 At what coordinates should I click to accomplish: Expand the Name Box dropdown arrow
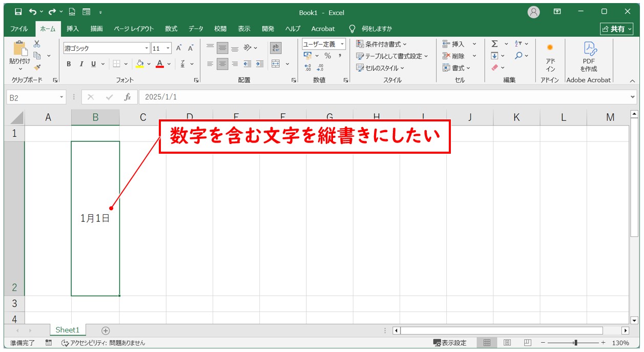[x=62, y=97]
